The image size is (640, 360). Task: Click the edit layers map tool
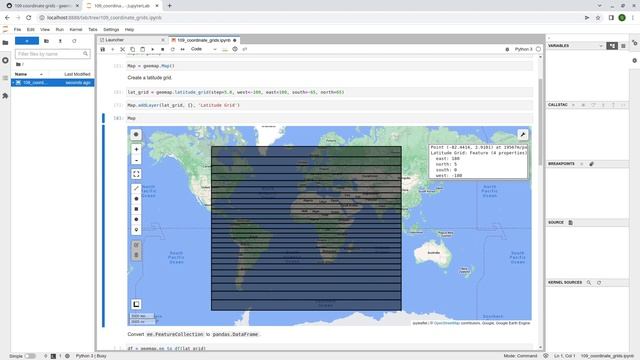pyautogui.click(x=136, y=245)
